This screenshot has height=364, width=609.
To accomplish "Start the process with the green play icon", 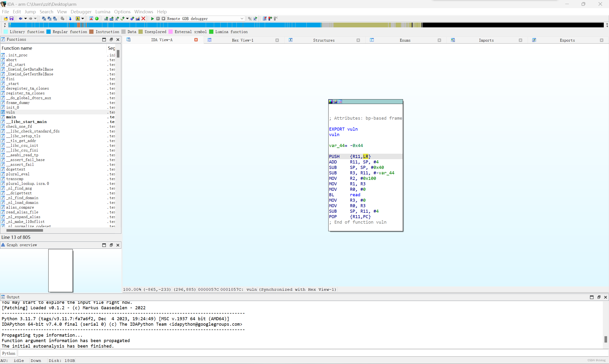I will click(152, 18).
